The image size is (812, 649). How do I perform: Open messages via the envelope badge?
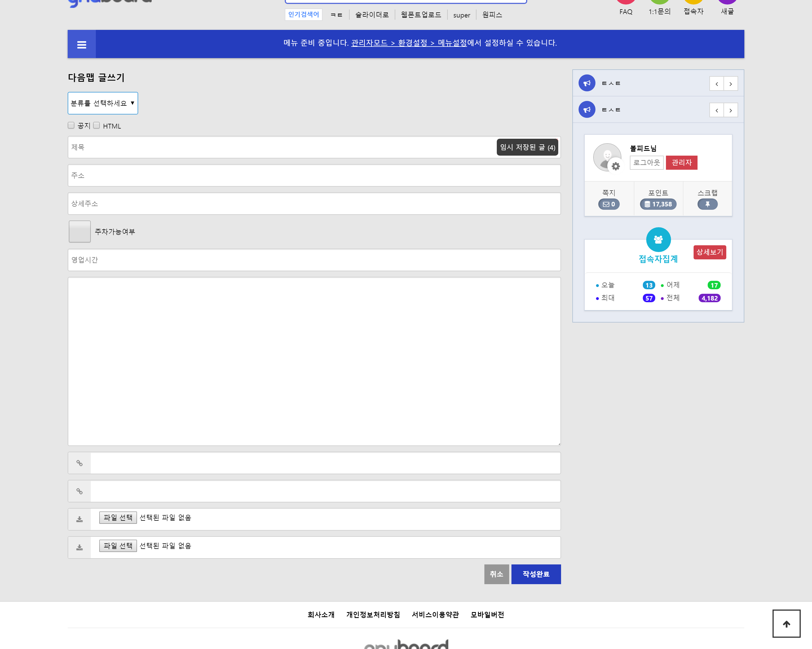coord(609,204)
